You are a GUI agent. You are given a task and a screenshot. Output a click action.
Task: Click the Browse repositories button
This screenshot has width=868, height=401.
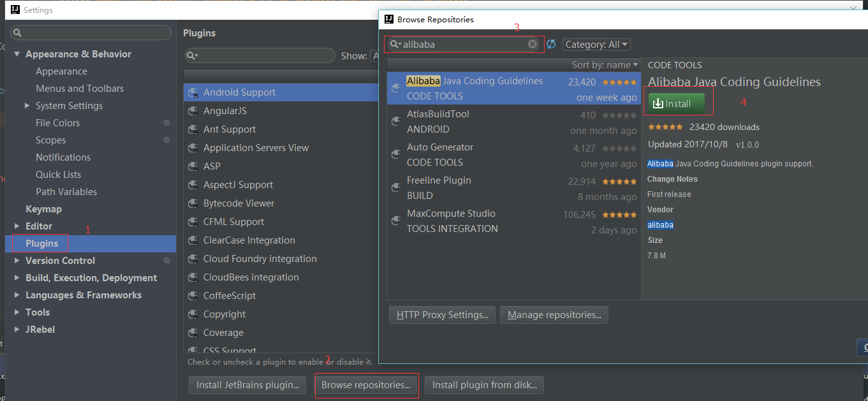(x=366, y=385)
